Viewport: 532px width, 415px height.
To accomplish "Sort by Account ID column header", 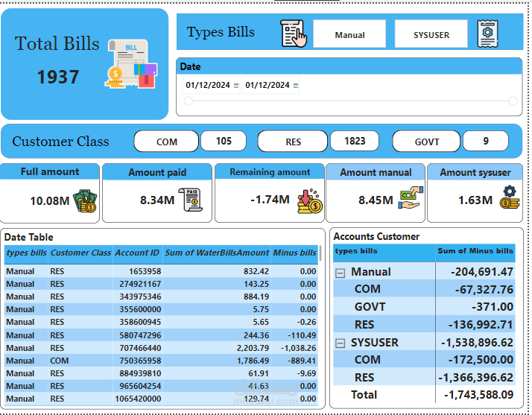I will point(137,253).
